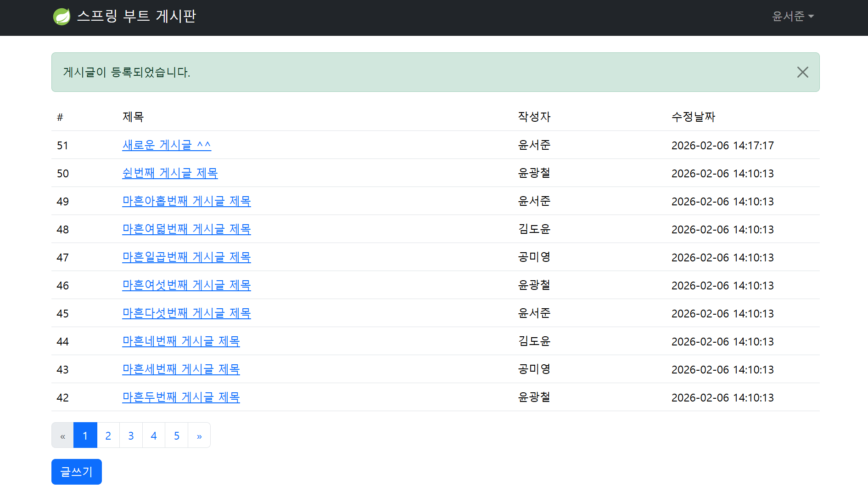Open the 마흔아홉번째 게시글 제목 post
Image resolution: width=868 pixels, height=492 pixels.
(186, 201)
